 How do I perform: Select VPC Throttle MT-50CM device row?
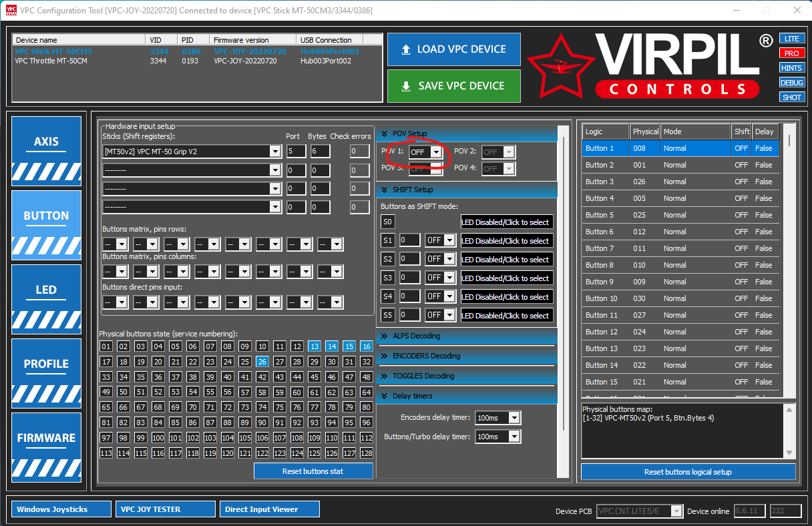(198, 61)
